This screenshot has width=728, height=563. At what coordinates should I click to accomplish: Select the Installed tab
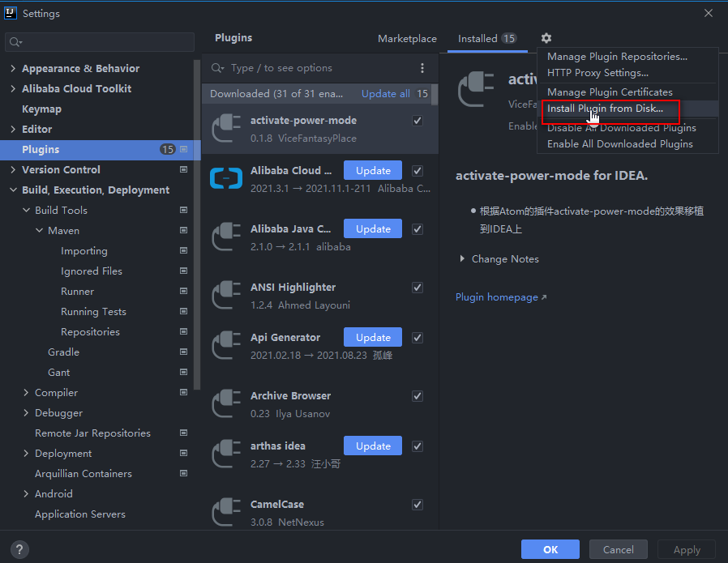pyautogui.click(x=487, y=39)
